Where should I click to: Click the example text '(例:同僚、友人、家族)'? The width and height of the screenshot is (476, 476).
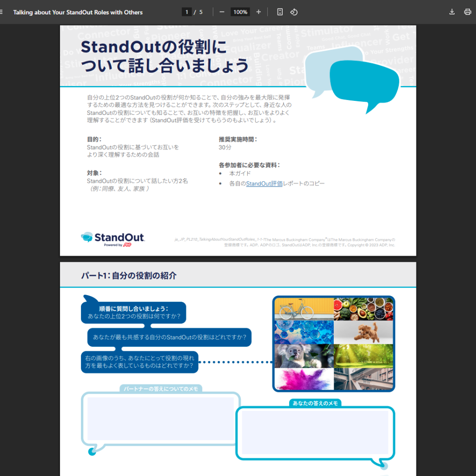pos(119,189)
